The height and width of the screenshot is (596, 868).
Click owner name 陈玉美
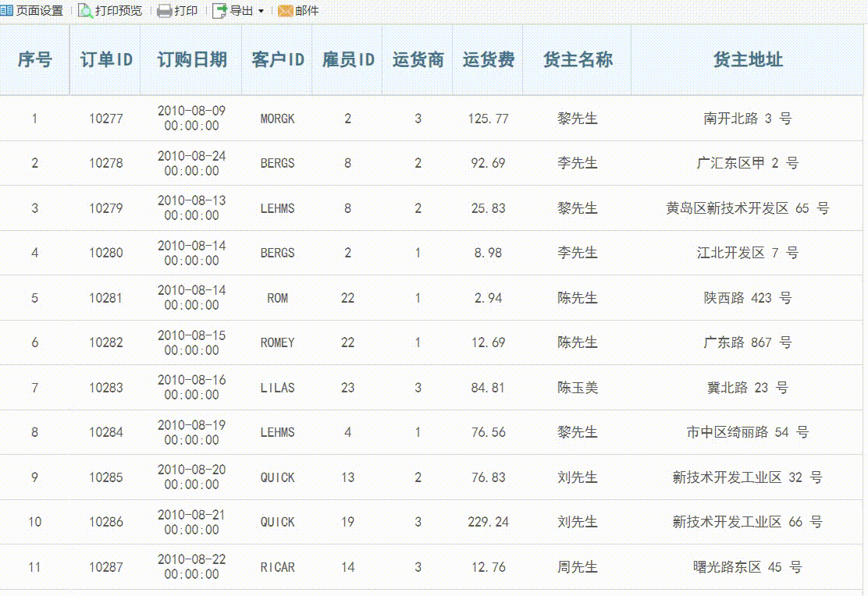(x=578, y=388)
